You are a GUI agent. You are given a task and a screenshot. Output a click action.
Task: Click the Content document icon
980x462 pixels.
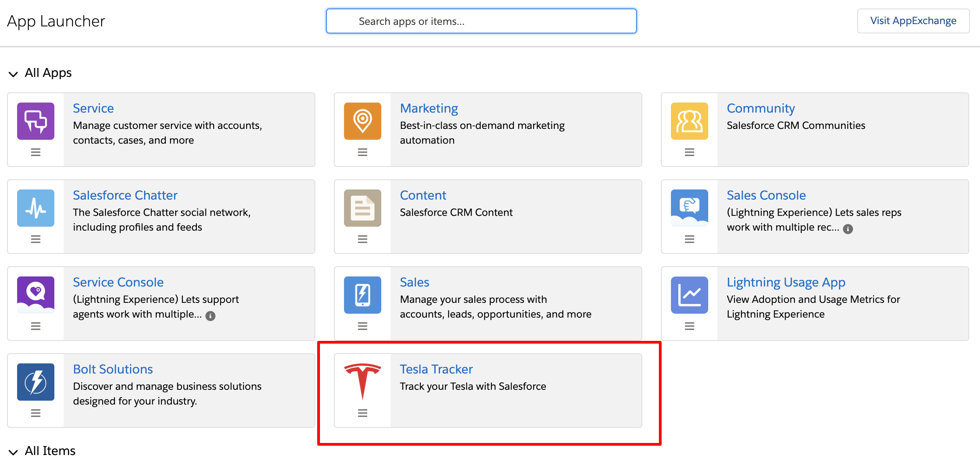click(363, 208)
